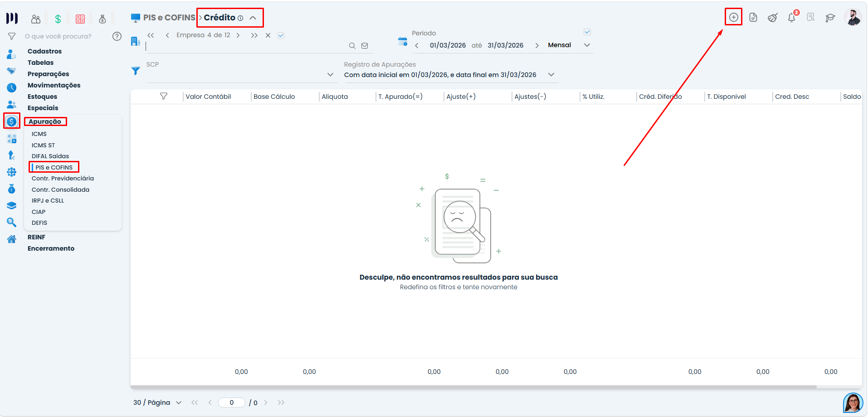Open the Mensal period type dropdown
Viewport: 868px width, 417px height.
tap(569, 45)
